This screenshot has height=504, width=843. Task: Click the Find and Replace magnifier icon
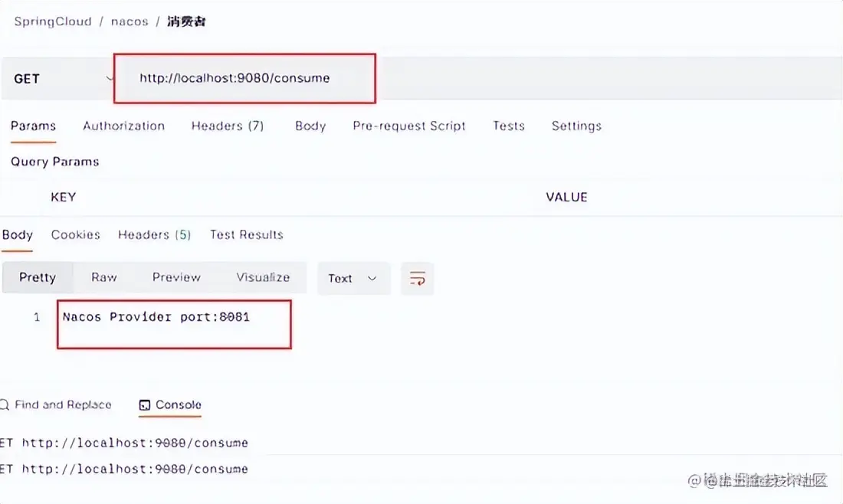tap(6, 404)
